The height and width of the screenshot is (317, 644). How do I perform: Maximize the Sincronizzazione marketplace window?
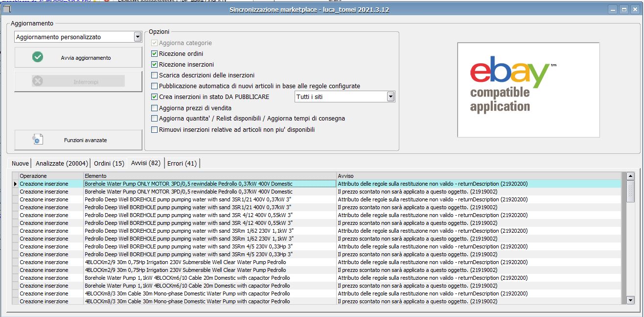click(x=624, y=9)
